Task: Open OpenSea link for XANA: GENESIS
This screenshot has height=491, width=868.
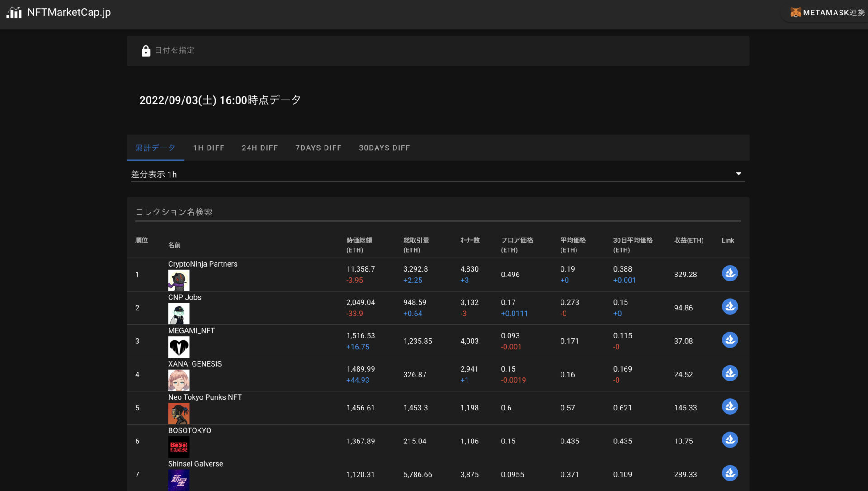Action: [730, 373]
